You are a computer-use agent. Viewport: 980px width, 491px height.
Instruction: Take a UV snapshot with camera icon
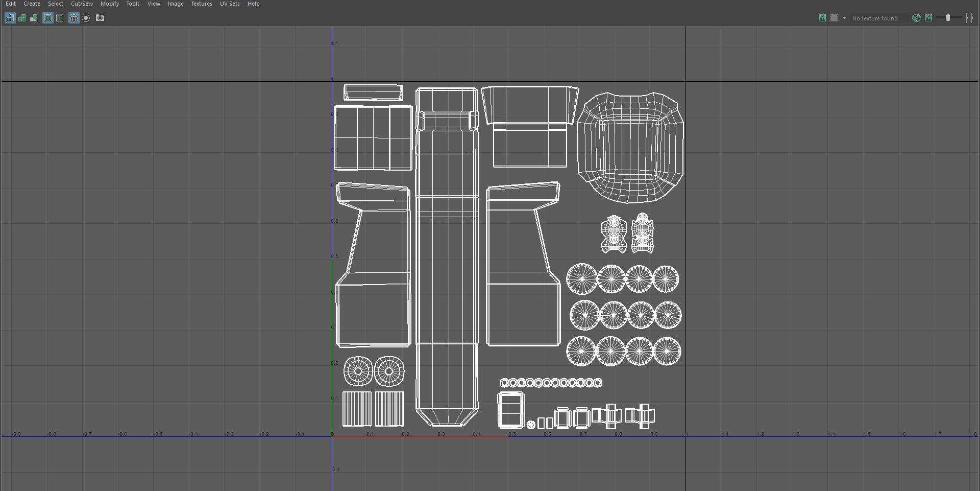(100, 18)
